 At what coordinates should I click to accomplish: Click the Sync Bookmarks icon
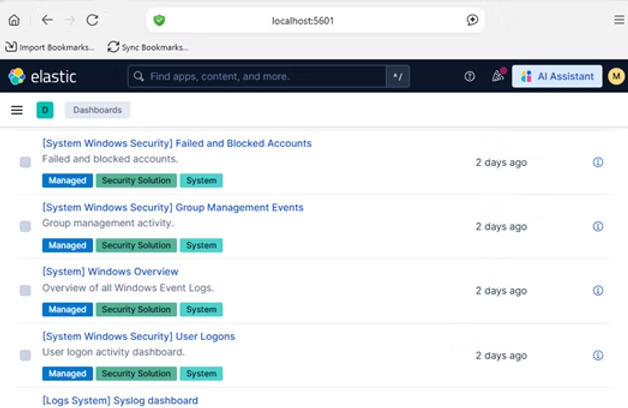pyautogui.click(x=113, y=47)
